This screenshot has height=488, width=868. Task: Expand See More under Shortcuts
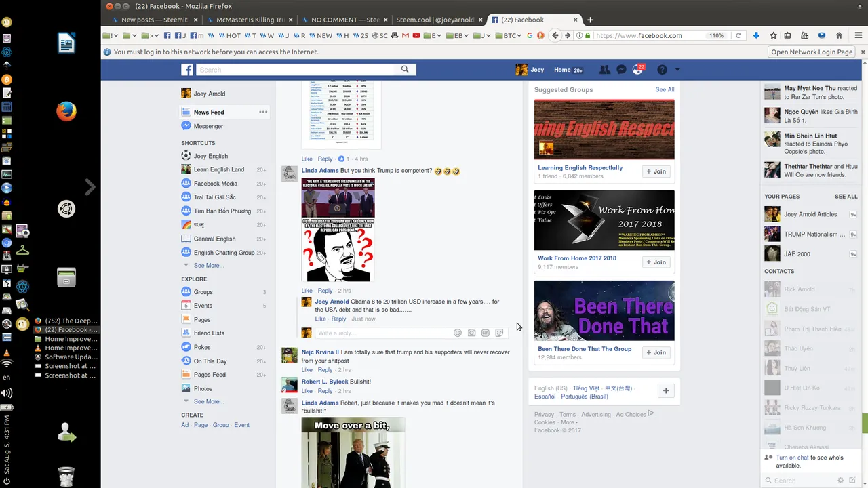[208, 265]
